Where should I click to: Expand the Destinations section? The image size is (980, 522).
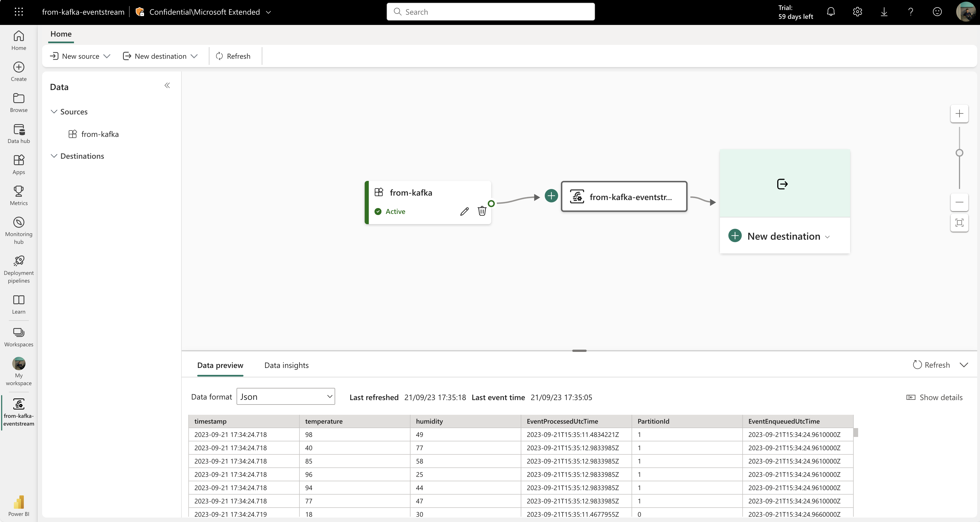pos(54,156)
